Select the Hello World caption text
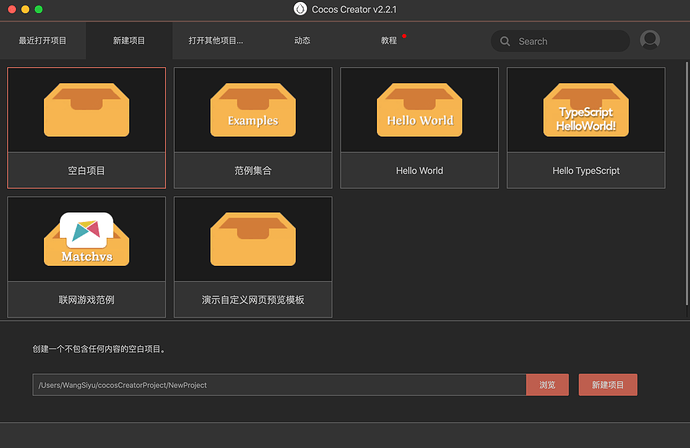Image resolution: width=690 pixels, height=448 pixels. [419, 171]
